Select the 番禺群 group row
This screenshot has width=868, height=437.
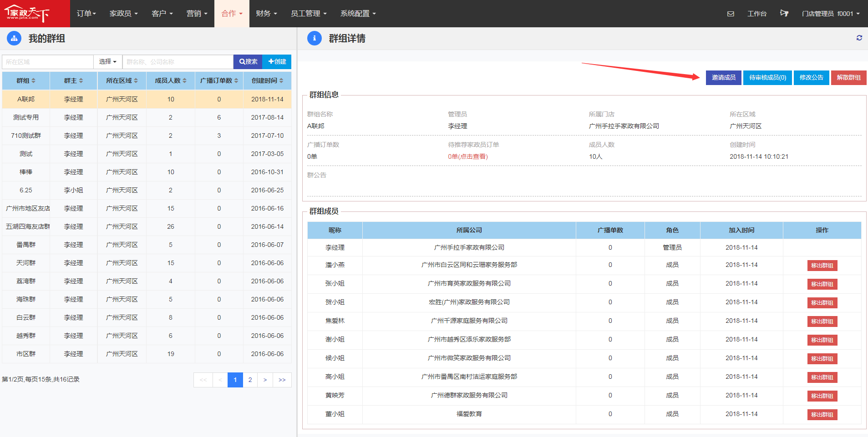pyautogui.click(x=147, y=245)
